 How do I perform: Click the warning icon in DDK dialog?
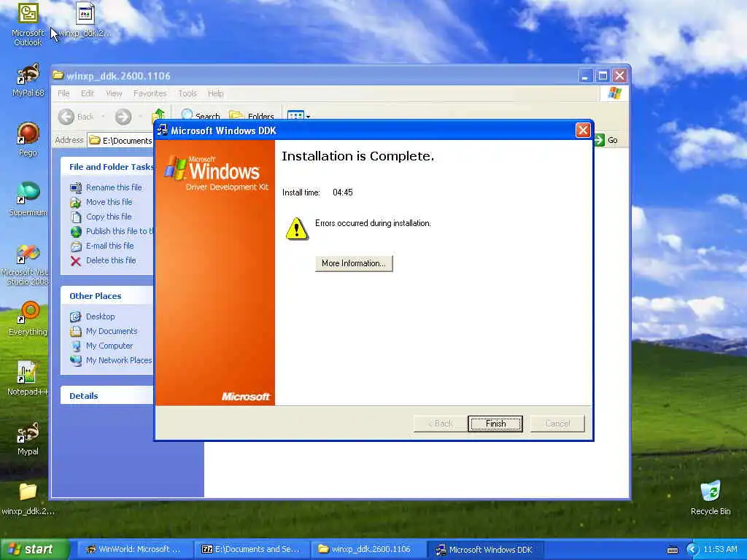297,229
